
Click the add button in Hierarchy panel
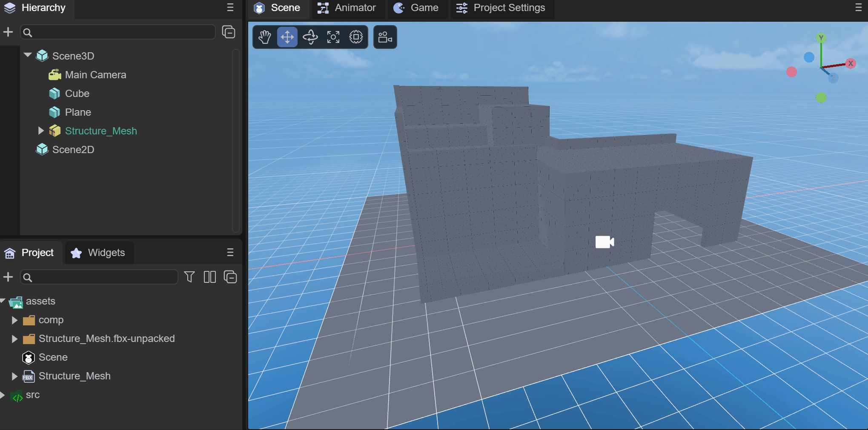(8, 32)
